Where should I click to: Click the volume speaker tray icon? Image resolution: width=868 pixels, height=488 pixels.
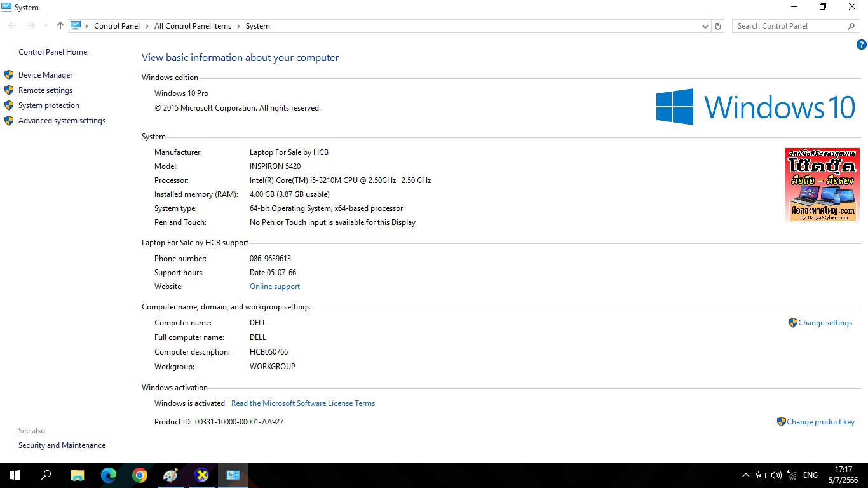click(x=776, y=475)
